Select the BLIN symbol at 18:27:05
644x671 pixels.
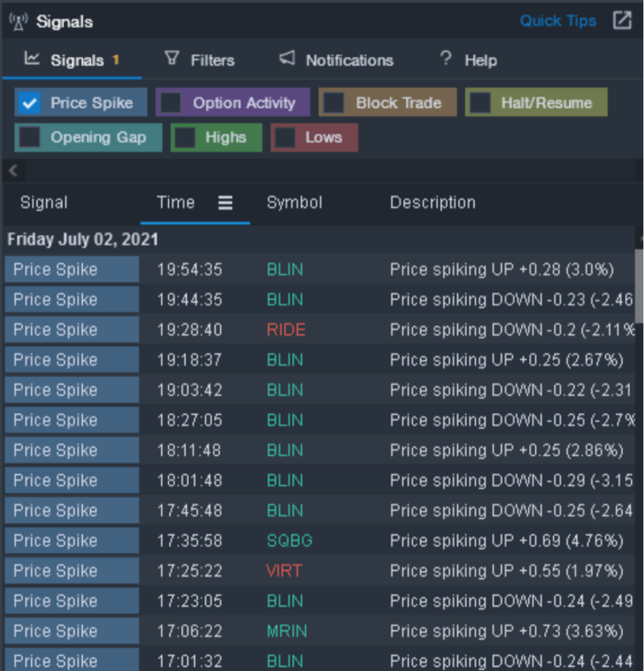(x=285, y=420)
